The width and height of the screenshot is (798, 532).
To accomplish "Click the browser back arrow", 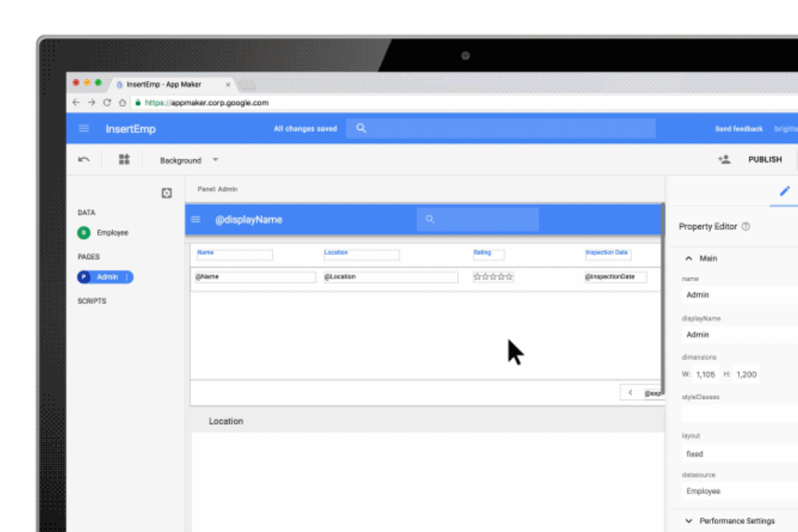I will tap(76, 102).
